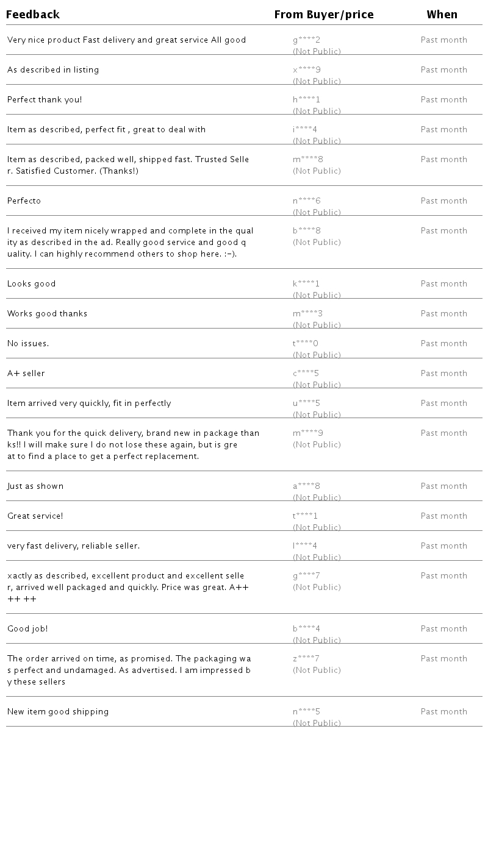
Task: Select the "A+ seller" feedback text
Action: coord(26,374)
